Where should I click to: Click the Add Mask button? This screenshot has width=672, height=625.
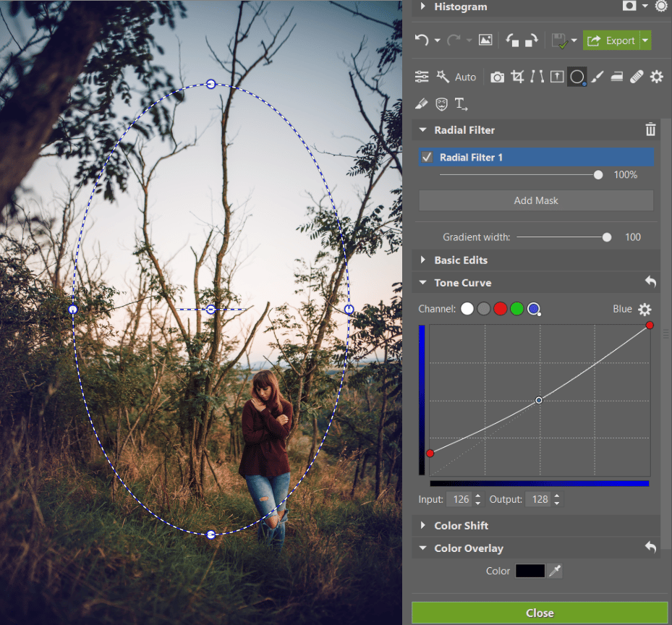[536, 200]
